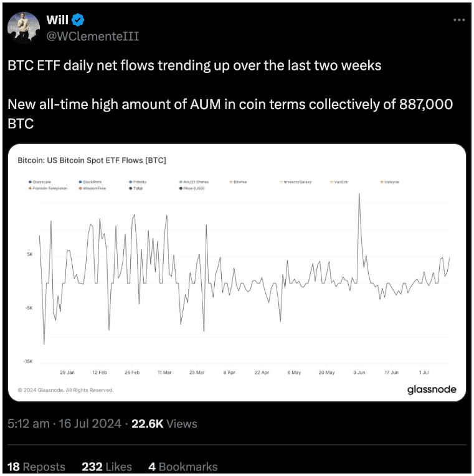View the 232 Likes list
Image resolution: width=474 pixels, height=476 pixels.
tap(107, 467)
